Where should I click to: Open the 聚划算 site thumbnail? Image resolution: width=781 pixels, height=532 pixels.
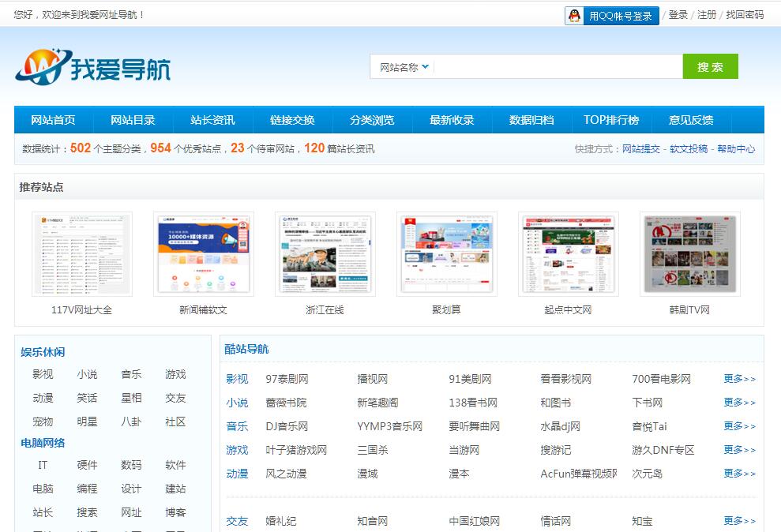[447, 254]
